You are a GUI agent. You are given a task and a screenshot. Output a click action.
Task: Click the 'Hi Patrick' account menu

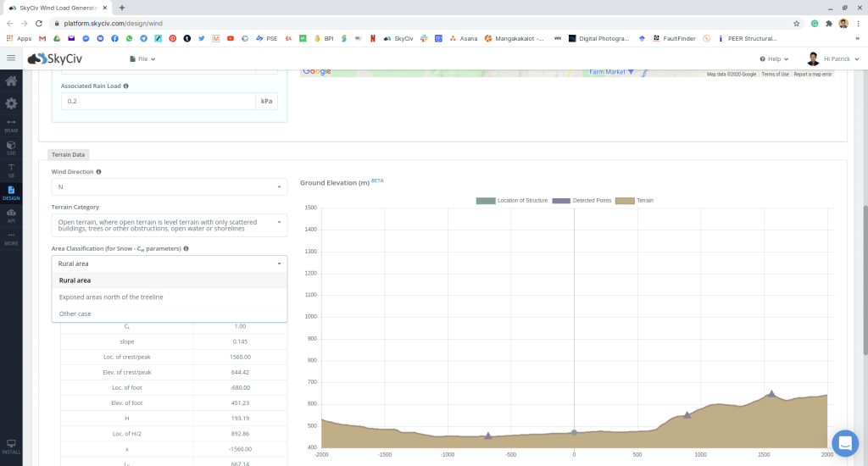pyautogui.click(x=833, y=59)
